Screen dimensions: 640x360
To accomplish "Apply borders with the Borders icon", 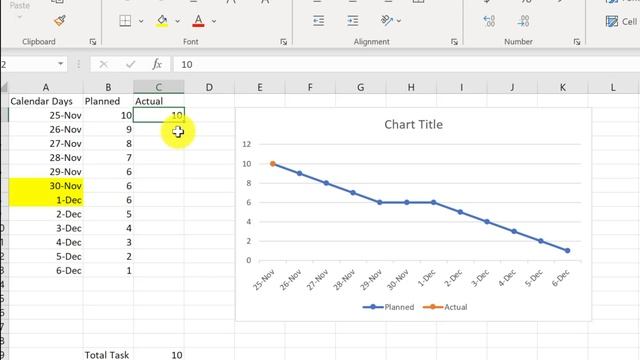I will pos(125,20).
